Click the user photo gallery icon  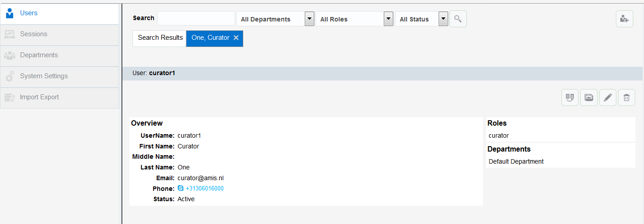point(589,97)
